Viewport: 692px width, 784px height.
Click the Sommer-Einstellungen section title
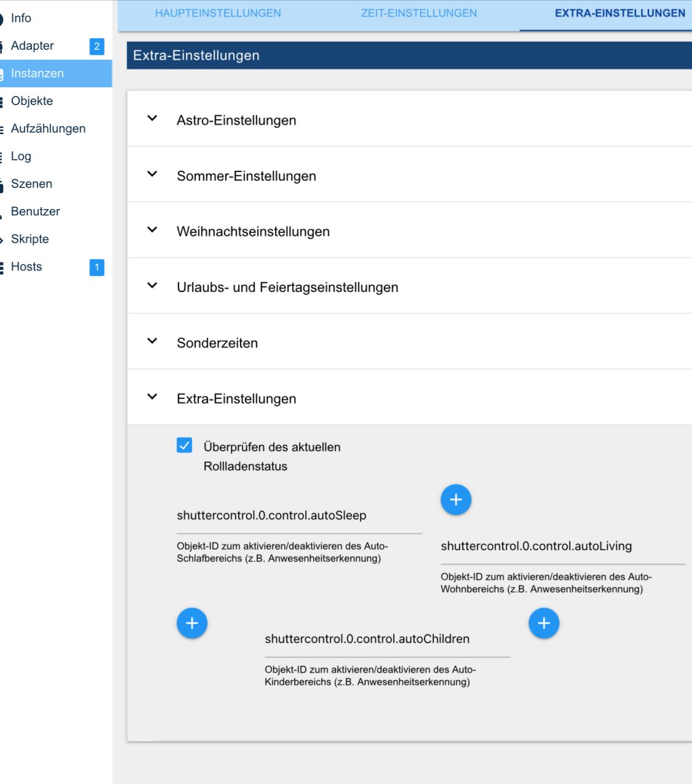[x=246, y=176]
